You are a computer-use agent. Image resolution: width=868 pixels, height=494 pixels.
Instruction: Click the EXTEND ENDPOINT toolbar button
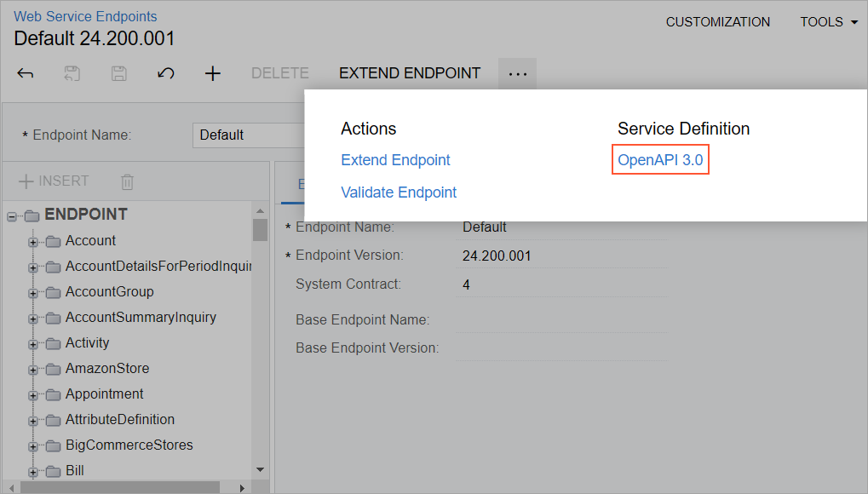[x=410, y=73]
